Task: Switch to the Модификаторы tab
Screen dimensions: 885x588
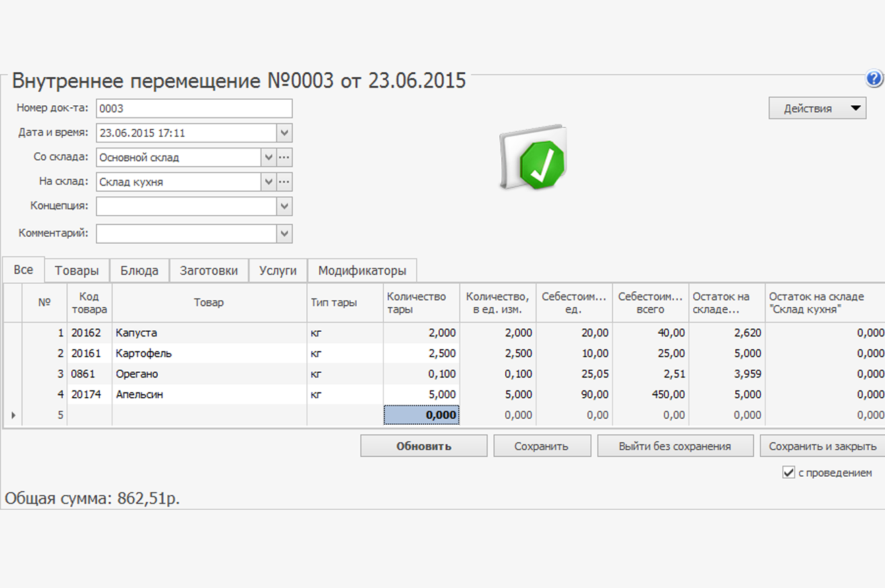Action: click(x=362, y=270)
